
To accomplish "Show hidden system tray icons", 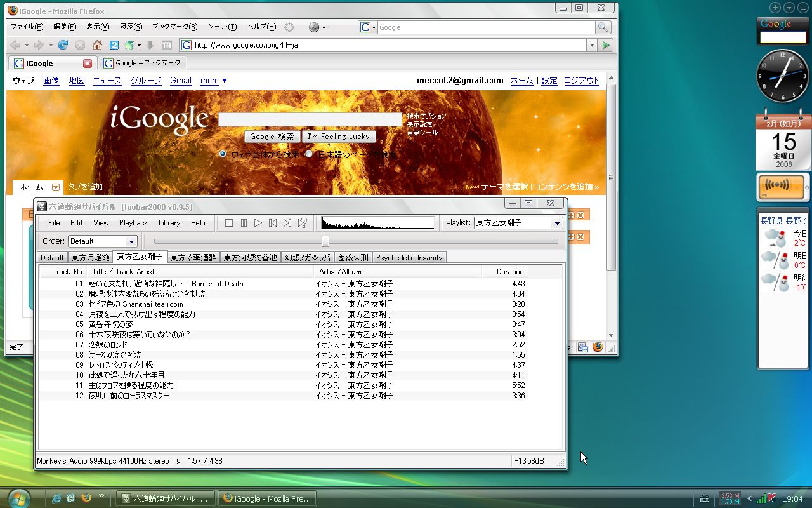I will click(749, 498).
